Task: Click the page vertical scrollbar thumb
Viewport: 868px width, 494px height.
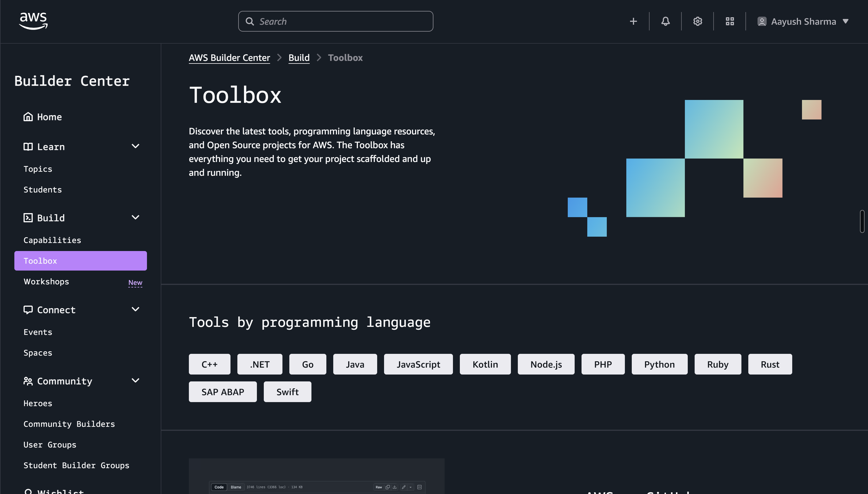Action: click(862, 221)
